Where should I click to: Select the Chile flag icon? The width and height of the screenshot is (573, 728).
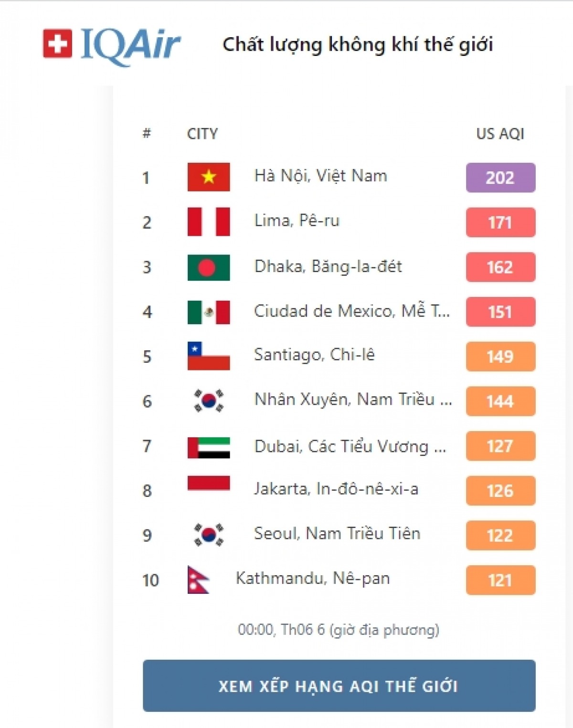coord(209,356)
